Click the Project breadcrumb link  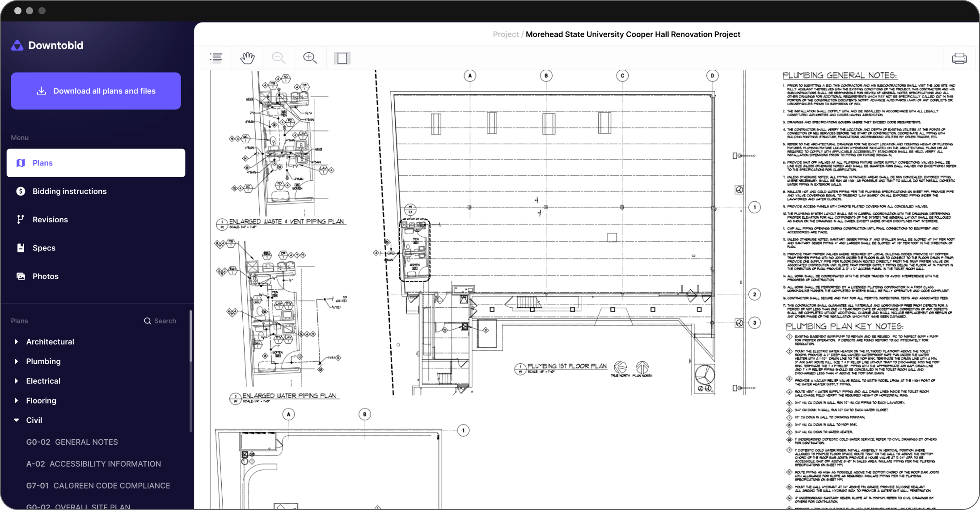point(505,34)
